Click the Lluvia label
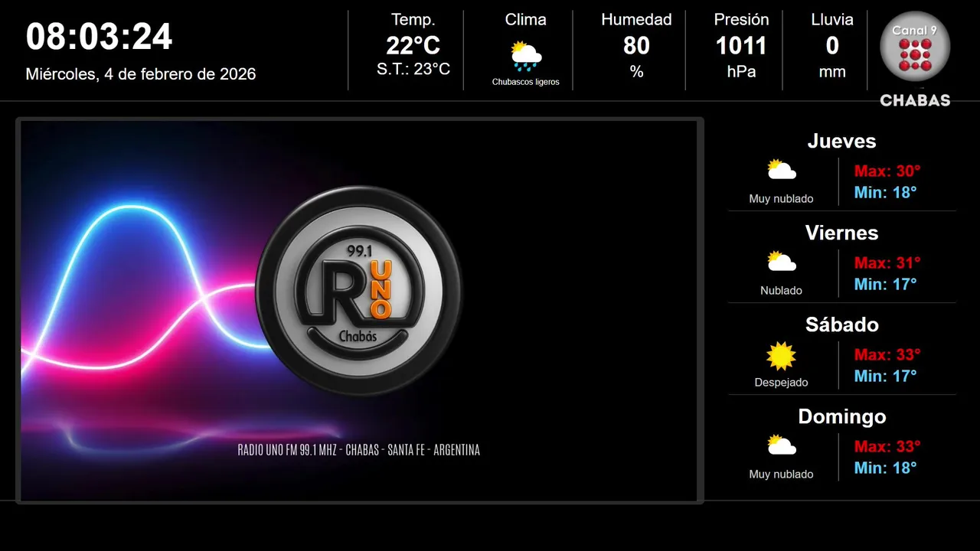Screen dimensions: 980x551 click(832, 20)
